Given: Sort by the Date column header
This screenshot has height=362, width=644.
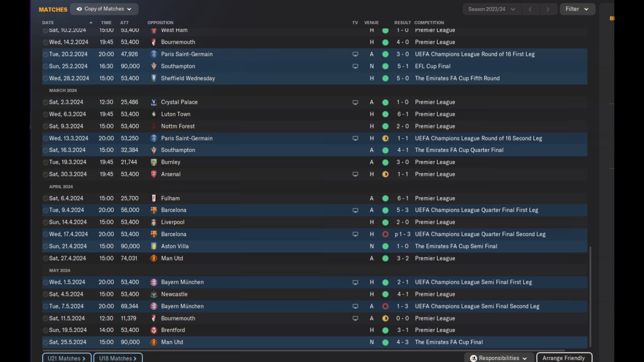Looking at the screenshot, I should coord(48,23).
